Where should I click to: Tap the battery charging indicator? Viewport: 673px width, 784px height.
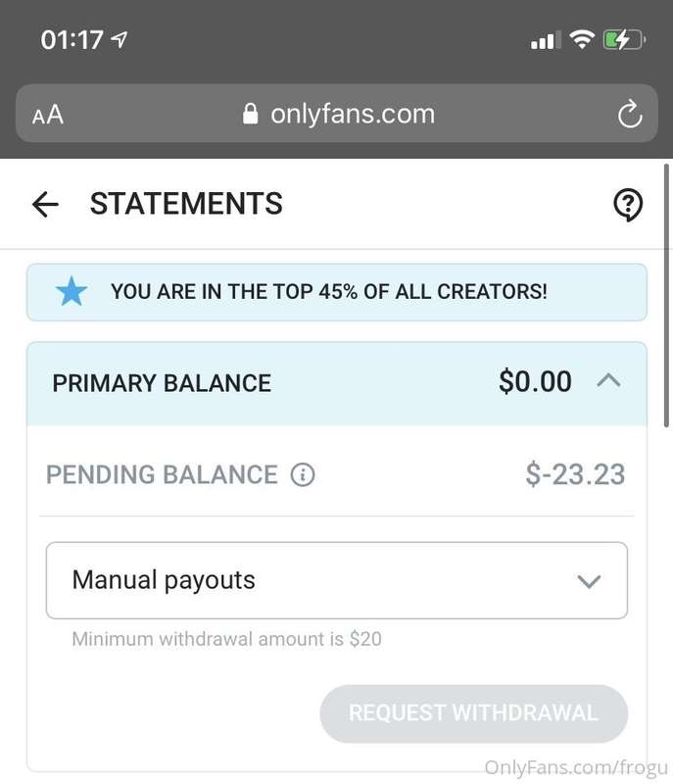click(x=623, y=40)
